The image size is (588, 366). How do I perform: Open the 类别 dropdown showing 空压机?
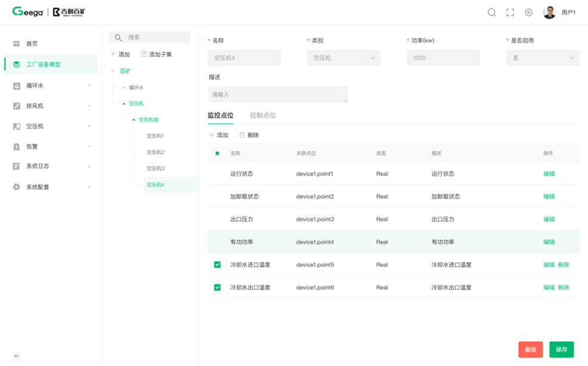pos(343,58)
